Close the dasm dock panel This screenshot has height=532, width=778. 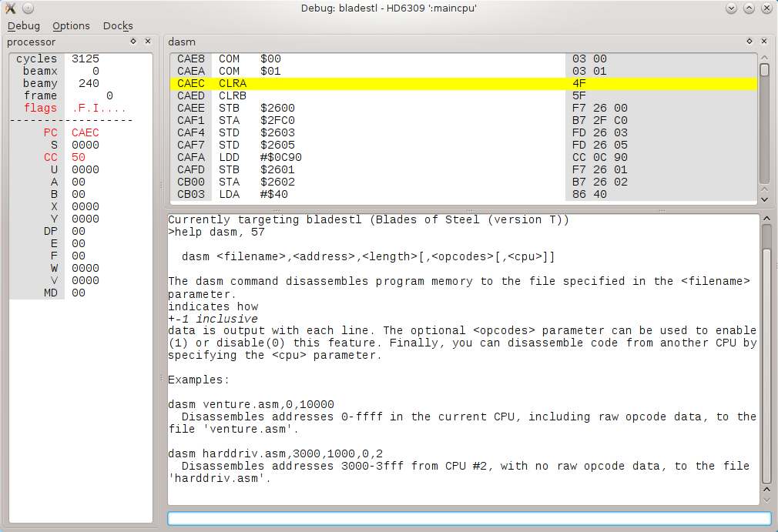click(x=764, y=42)
